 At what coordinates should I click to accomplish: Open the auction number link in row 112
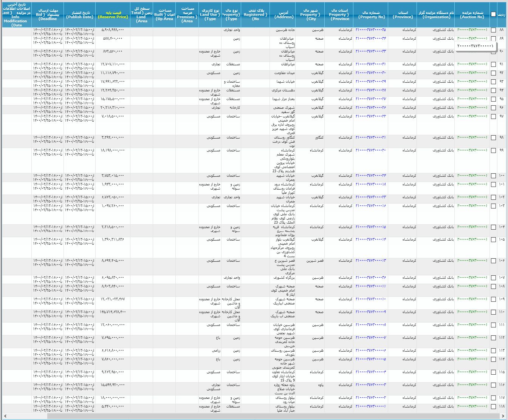point(472,338)
